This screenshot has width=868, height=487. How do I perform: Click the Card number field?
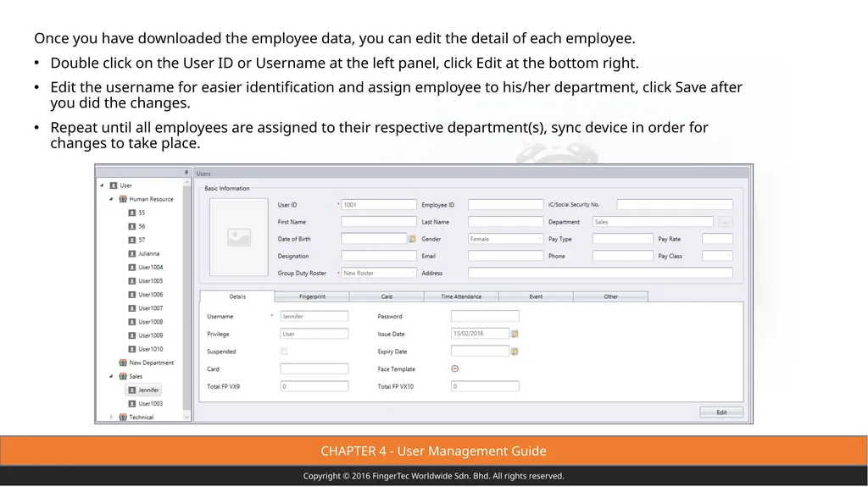(x=314, y=369)
